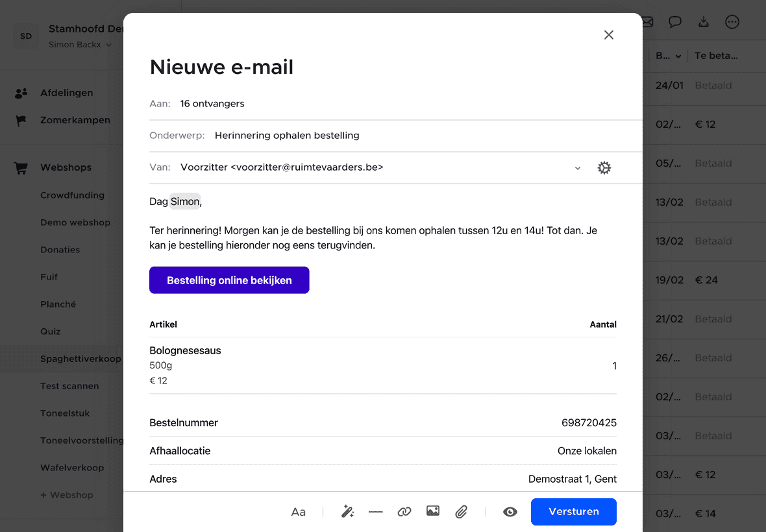Click the Bestelling online bekijken button
766x532 pixels.
tap(229, 280)
